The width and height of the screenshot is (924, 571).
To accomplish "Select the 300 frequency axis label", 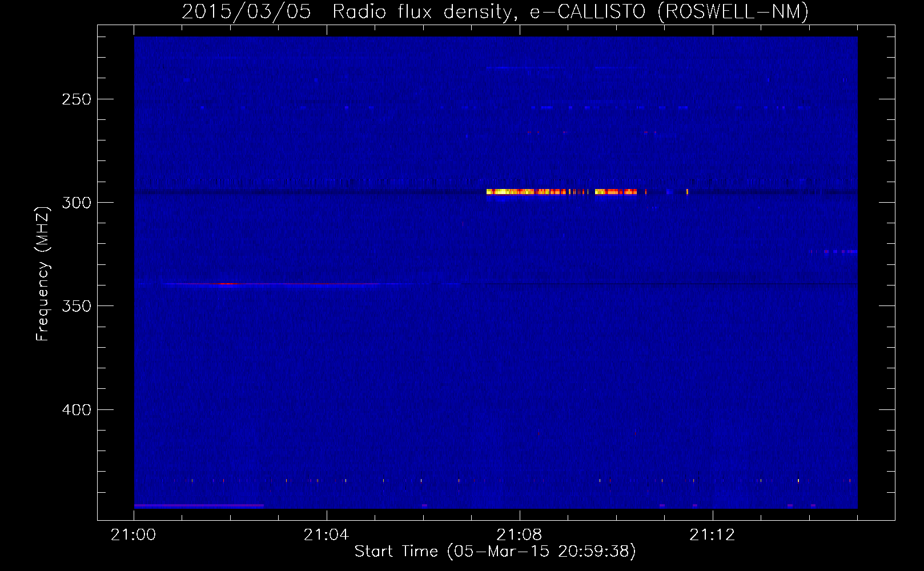I will [x=77, y=203].
